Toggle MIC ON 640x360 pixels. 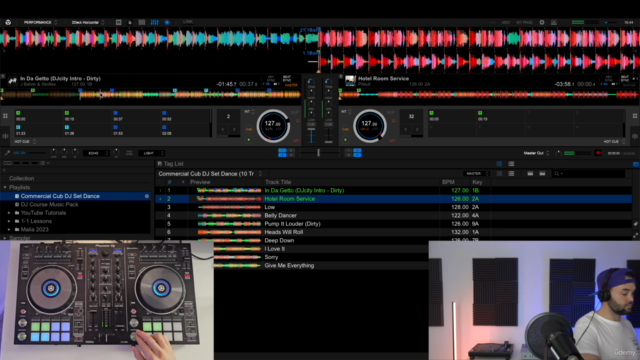click(x=20, y=153)
